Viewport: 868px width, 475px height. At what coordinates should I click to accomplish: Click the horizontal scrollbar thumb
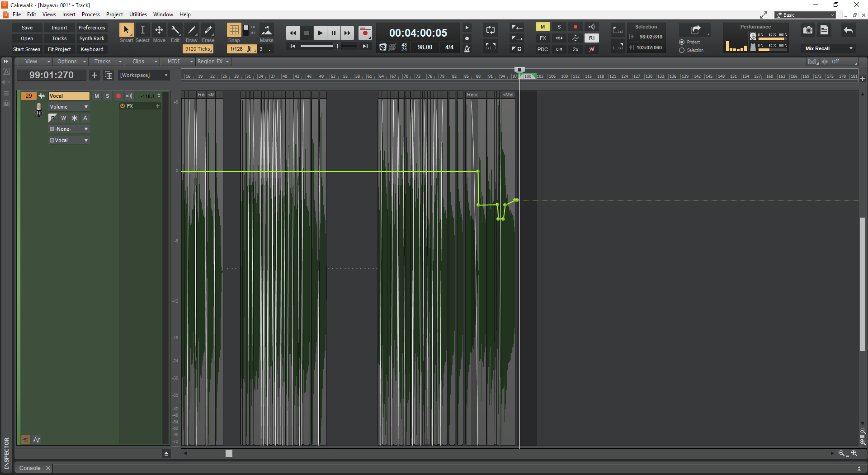click(229, 453)
